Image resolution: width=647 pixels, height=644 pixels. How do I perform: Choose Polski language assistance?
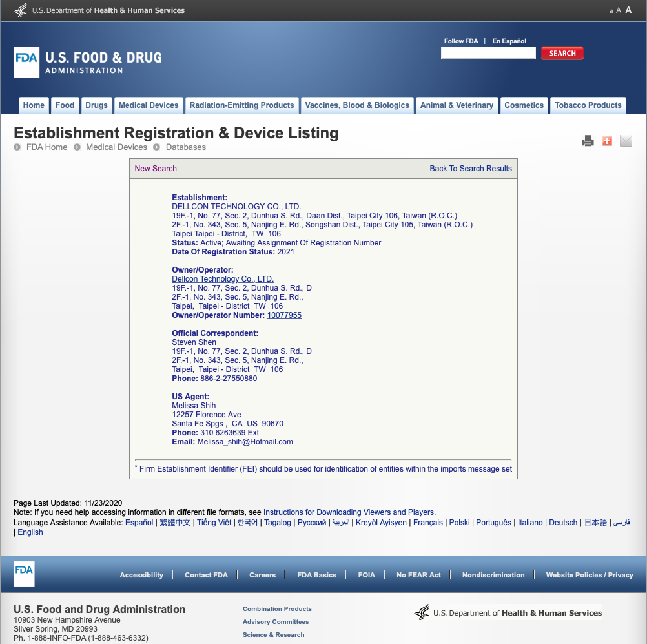click(459, 523)
